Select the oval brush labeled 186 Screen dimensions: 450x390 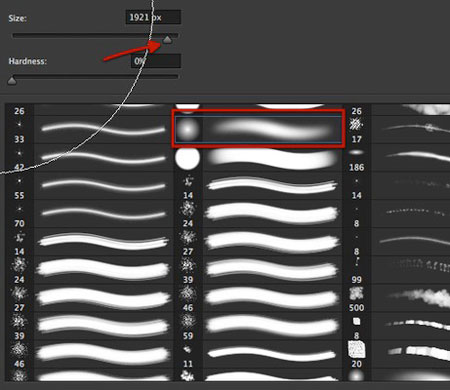[397, 158]
